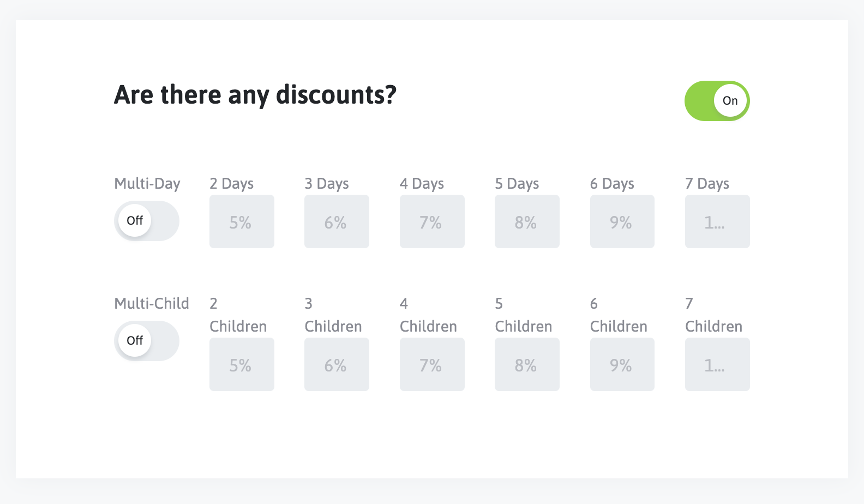Click the "Are there any discounts?" heading

coord(255,95)
